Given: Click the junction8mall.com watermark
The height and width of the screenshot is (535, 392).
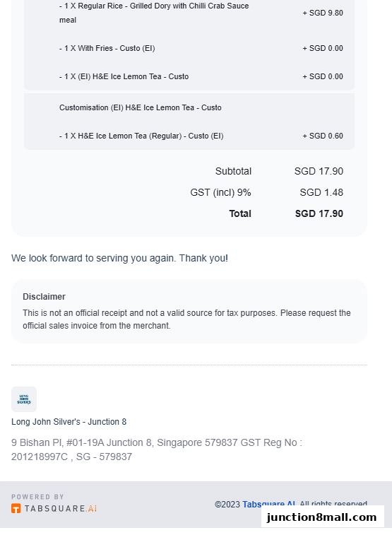Looking at the screenshot, I should (x=322, y=517).
